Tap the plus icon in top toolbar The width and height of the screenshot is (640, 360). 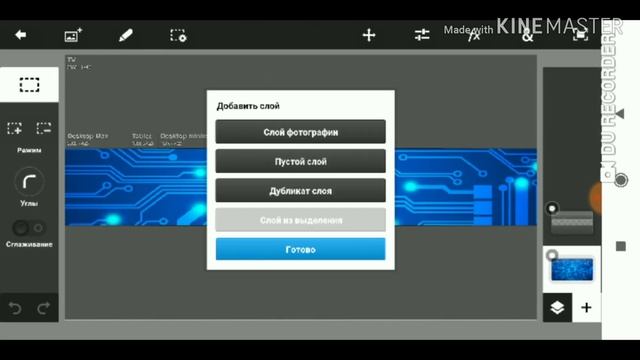click(x=369, y=35)
